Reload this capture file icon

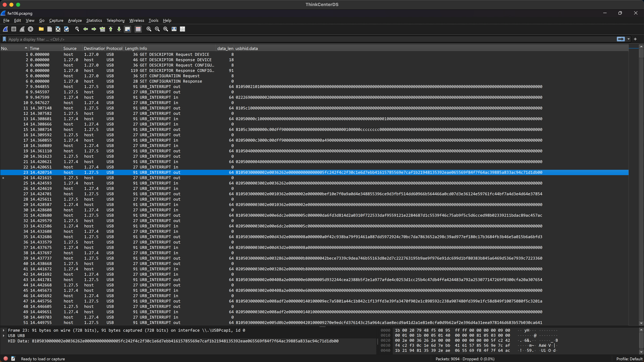click(x=66, y=29)
